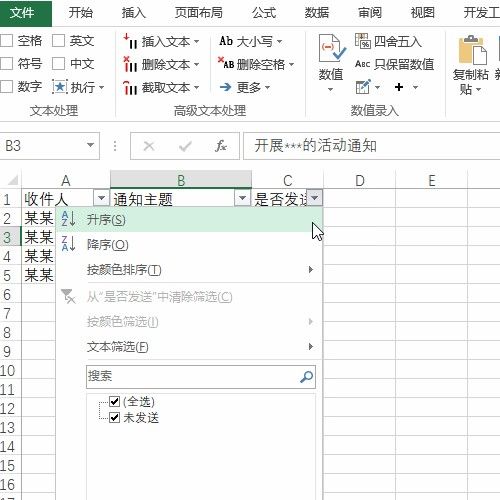Open 按颜色排序(T) submenu
Viewport: 500px width, 500px height.
click(x=189, y=270)
